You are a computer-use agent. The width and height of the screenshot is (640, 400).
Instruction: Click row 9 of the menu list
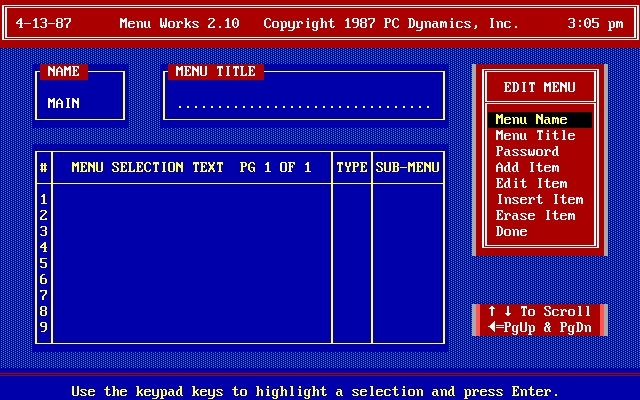click(190, 327)
